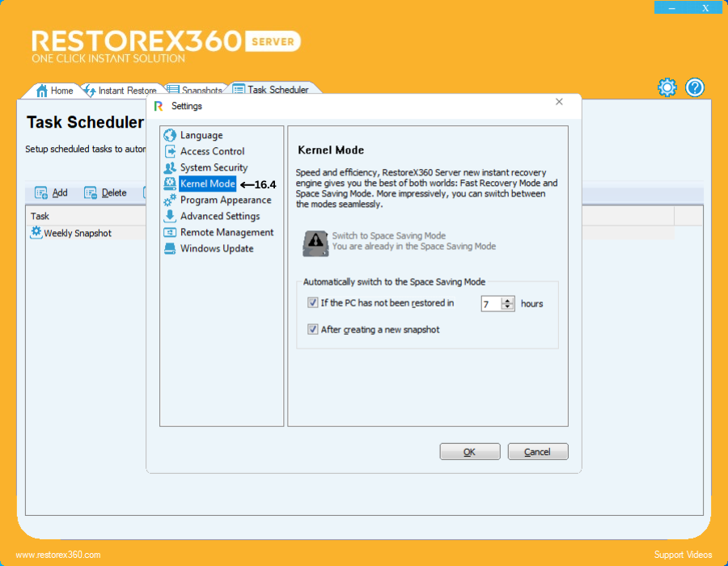Image resolution: width=728 pixels, height=566 pixels.
Task: Click the Delete button in Task Scheduler
Action: point(105,193)
